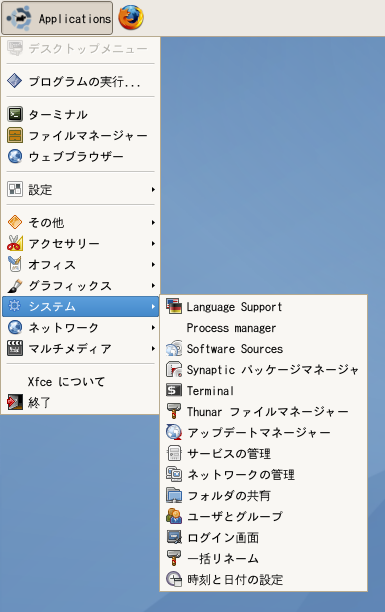This screenshot has width=385, height=612.
Task: Expand the 設定 submenu arrow
Action: coord(153,189)
